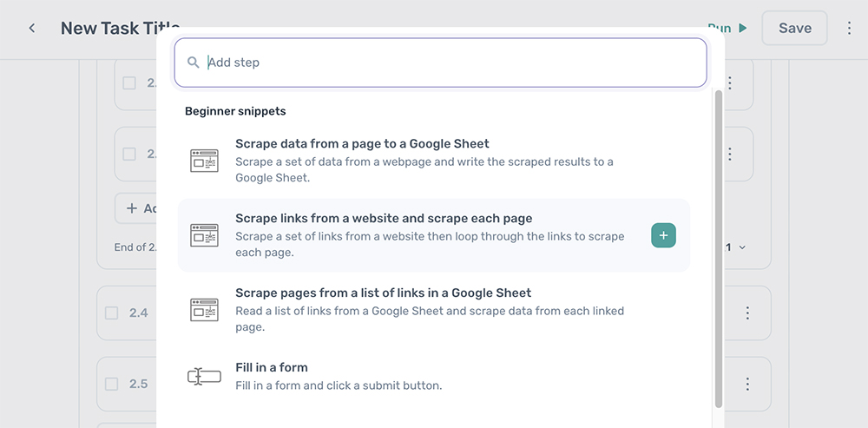Run the task with the Run button
The height and width of the screenshot is (428, 868).
pos(727,29)
